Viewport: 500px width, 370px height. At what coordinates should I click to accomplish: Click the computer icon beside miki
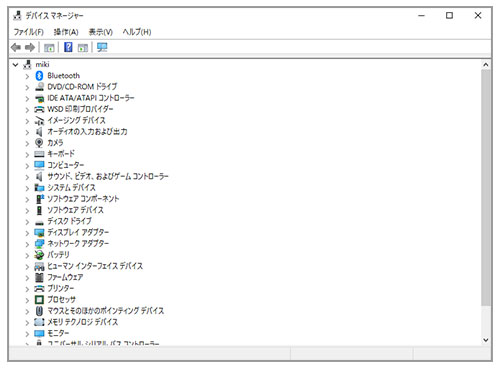pyautogui.click(x=28, y=64)
